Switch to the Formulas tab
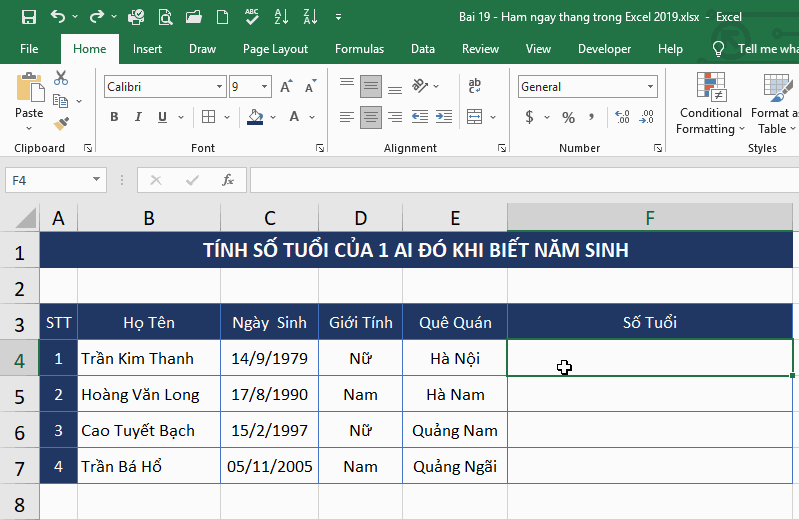 pos(359,49)
